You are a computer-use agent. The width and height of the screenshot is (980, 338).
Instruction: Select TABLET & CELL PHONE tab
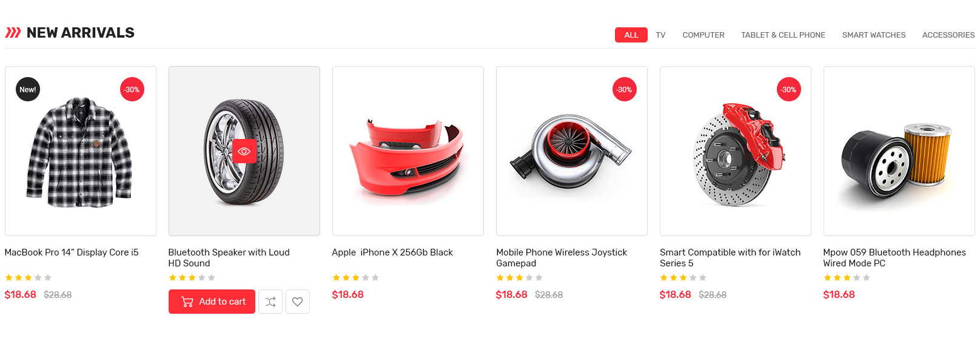tap(783, 35)
